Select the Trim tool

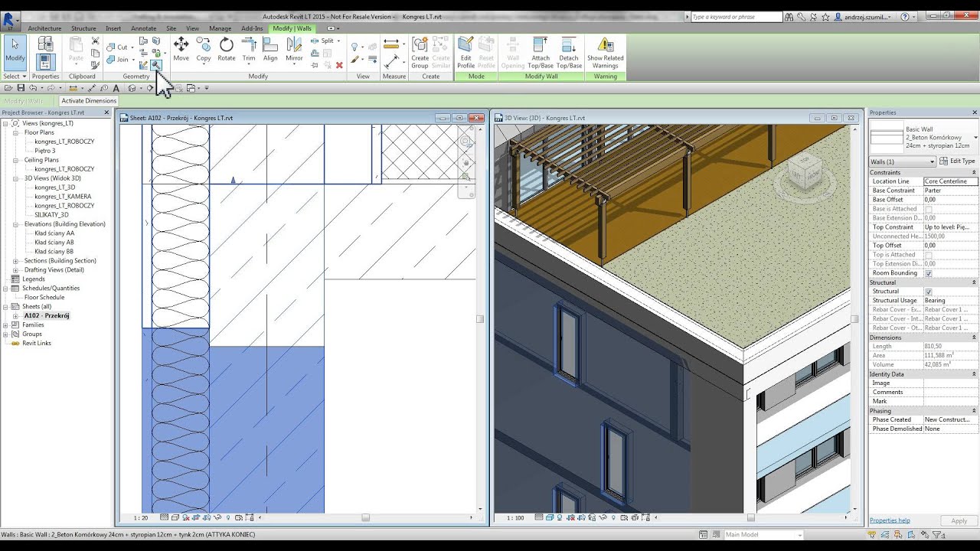[249, 49]
